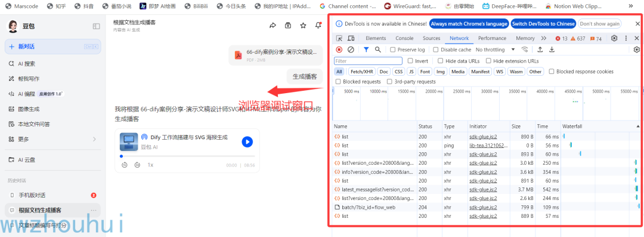Start a new chat with 新对话 button
This screenshot has height=237, width=644.
(52, 47)
